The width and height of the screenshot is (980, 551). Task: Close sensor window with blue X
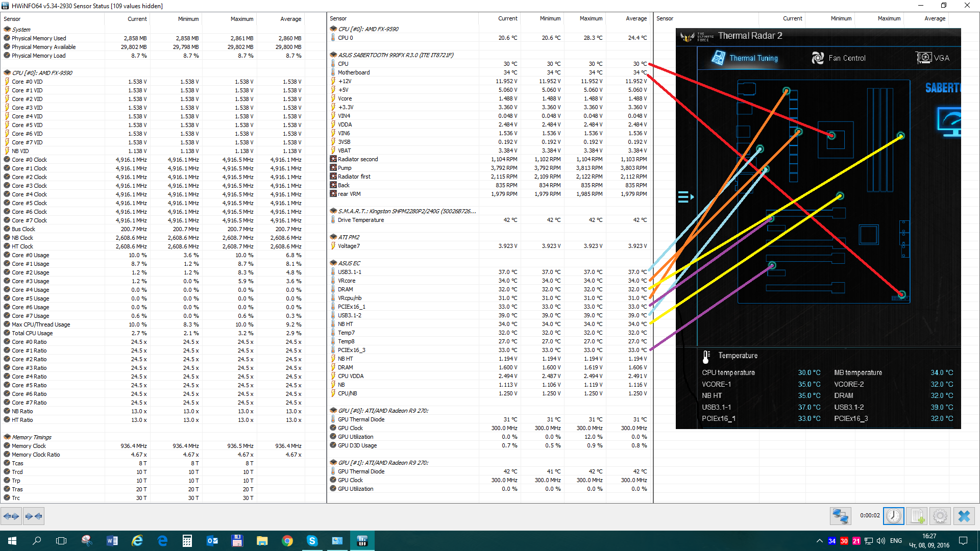[964, 516]
